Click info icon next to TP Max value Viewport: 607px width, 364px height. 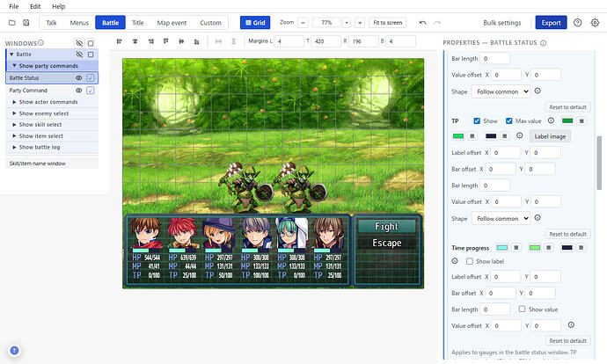click(551, 120)
